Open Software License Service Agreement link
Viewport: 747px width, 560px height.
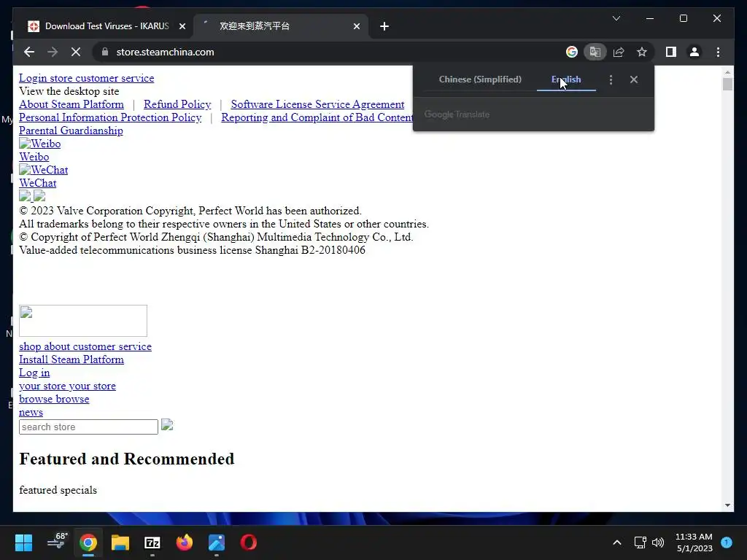click(x=318, y=104)
